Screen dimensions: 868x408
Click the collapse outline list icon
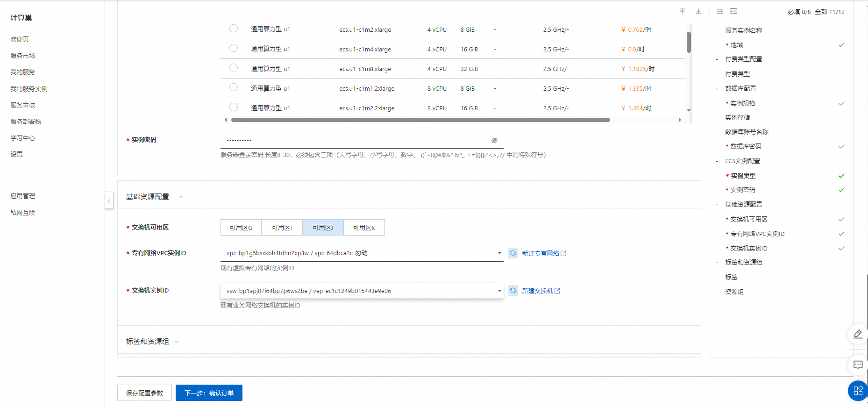tap(719, 11)
